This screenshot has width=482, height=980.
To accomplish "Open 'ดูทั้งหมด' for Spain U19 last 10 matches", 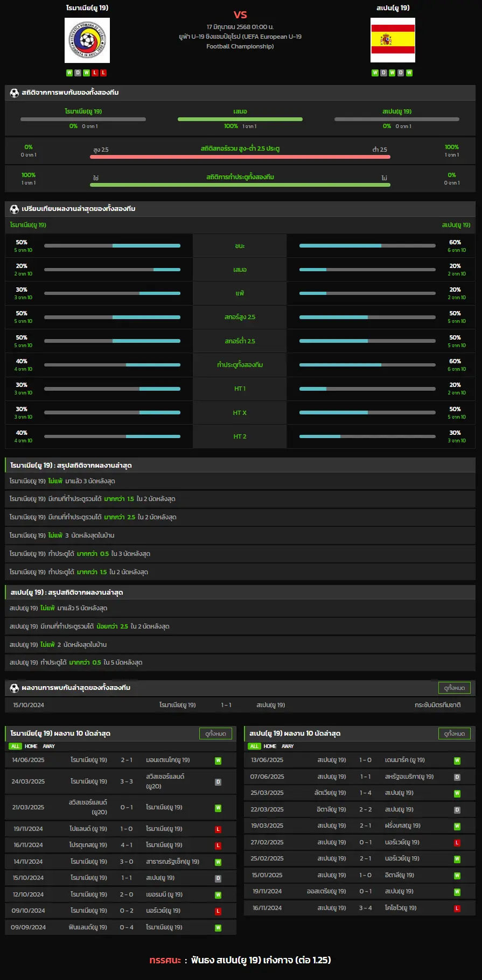I will coord(455,734).
